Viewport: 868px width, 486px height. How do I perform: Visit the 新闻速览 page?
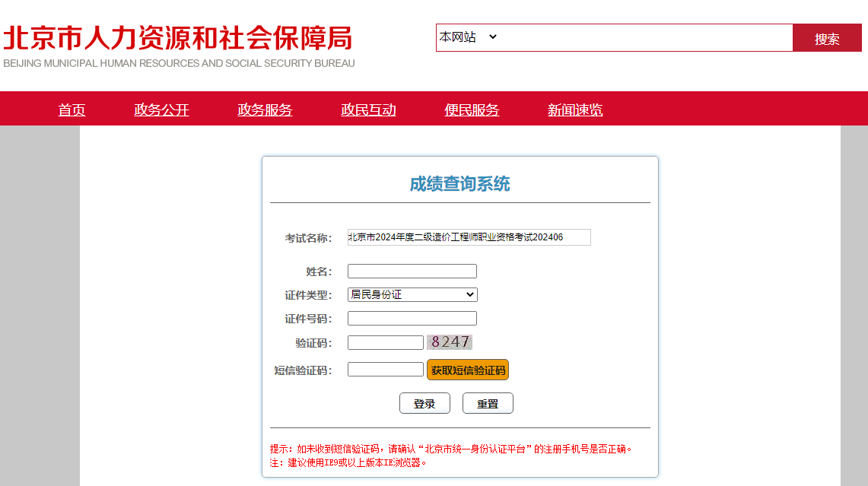pos(575,110)
